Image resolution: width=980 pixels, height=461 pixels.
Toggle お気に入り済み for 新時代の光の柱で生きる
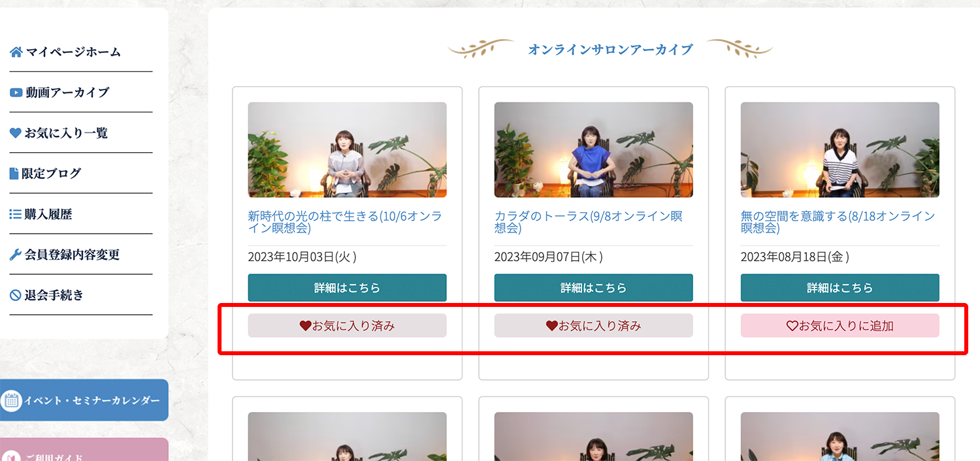coord(347,325)
